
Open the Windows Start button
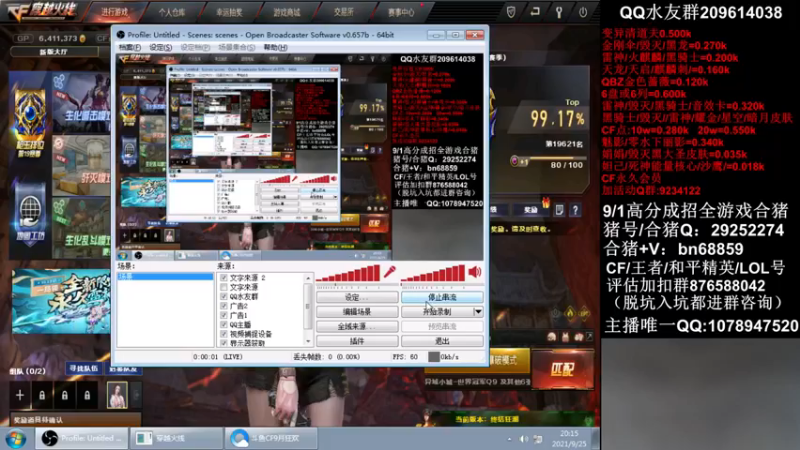tap(16, 439)
